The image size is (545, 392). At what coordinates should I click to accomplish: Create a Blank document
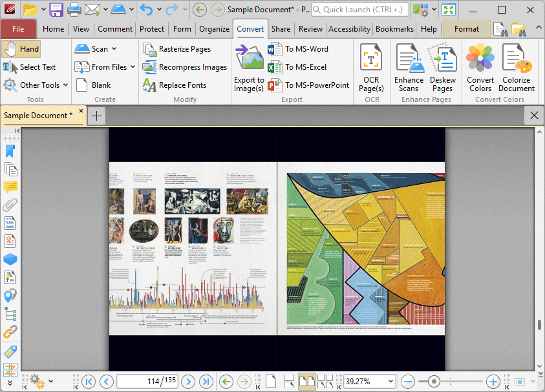coord(93,85)
